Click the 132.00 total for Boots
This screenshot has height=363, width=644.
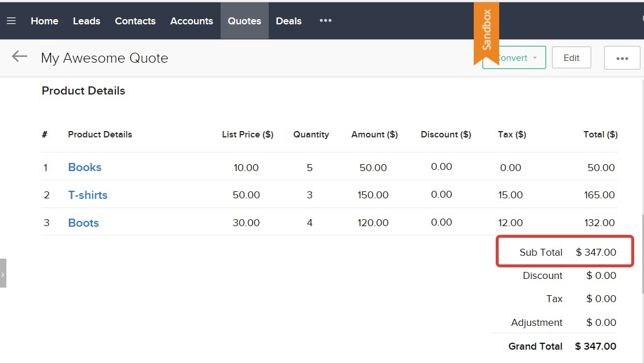[x=599, y=223]
